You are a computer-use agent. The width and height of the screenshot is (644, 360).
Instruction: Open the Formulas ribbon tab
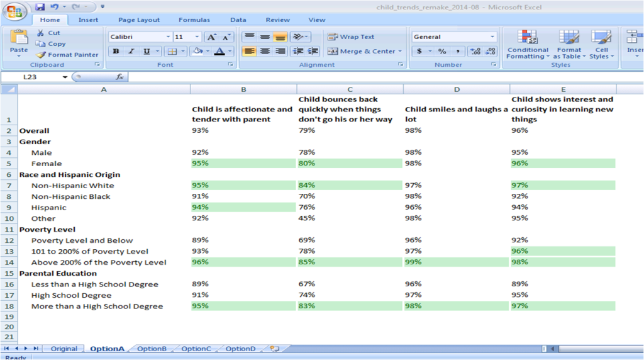(194, 20)
